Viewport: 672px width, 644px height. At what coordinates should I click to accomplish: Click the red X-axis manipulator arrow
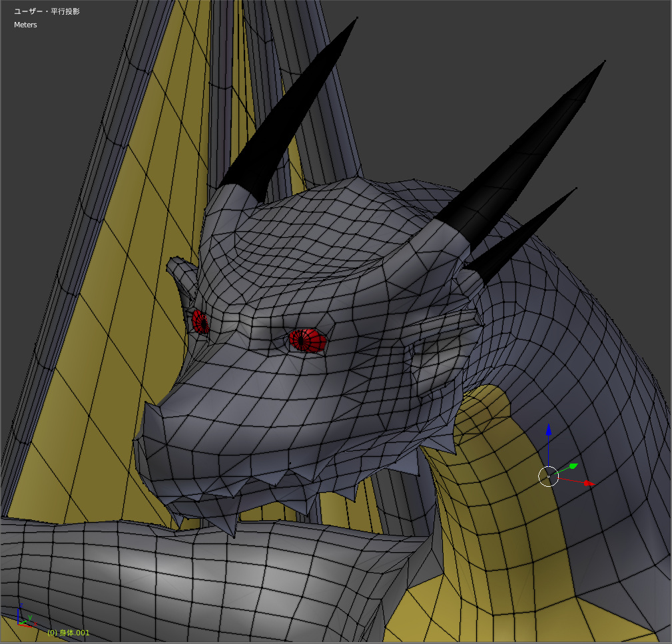click(587, 483)
